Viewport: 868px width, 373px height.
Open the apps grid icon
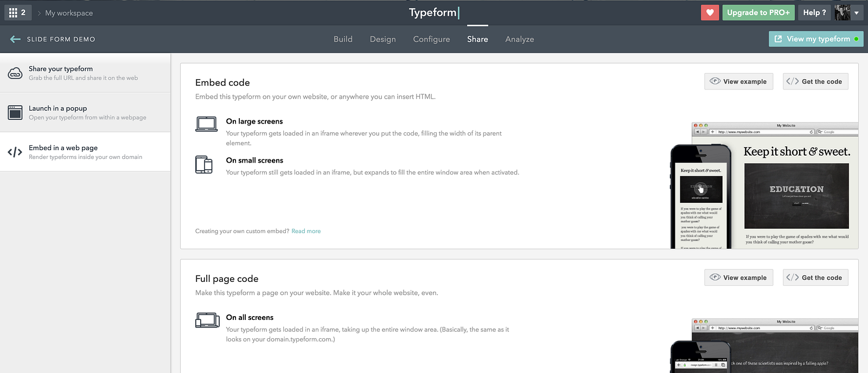tap(14, 12)
